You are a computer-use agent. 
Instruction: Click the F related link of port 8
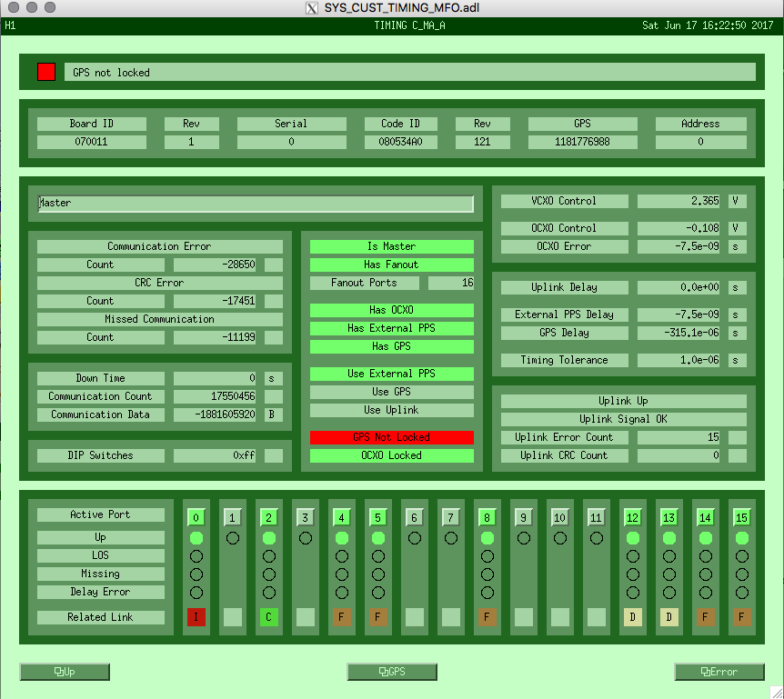pos(487,617)
